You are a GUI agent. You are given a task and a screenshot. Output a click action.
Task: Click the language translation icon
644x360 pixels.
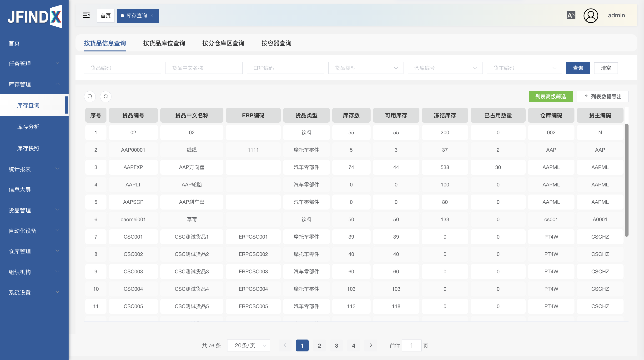(571, 15)
